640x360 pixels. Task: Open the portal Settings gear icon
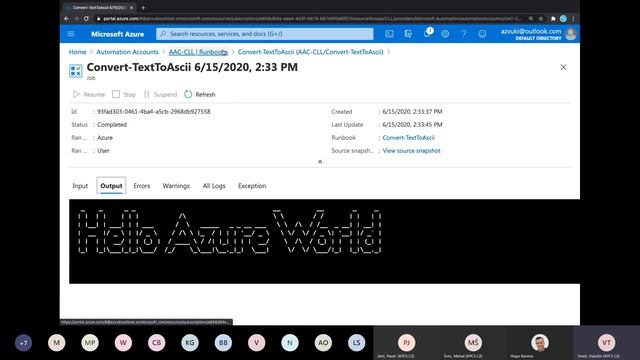coord(445,34)
